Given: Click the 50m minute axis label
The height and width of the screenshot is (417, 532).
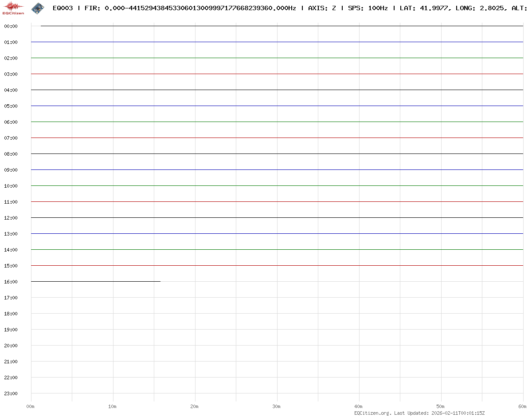Looking at the screenshot, I should (x=441, y=406).
